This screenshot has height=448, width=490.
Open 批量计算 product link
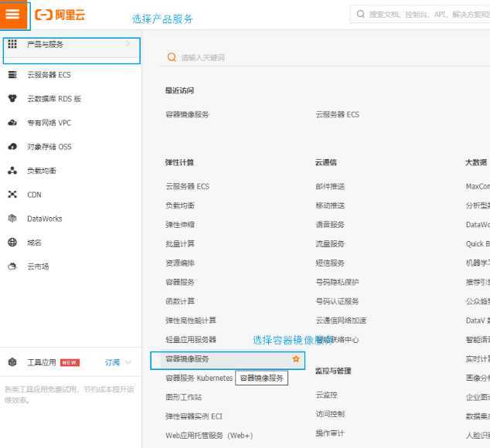pos(180,243)
